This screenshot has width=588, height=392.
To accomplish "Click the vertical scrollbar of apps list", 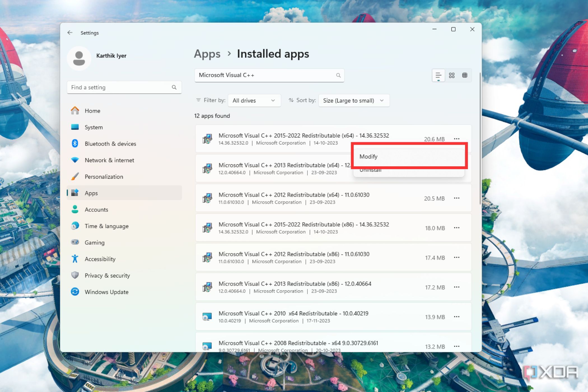I will pyautogui.click(x=480, y=140).
